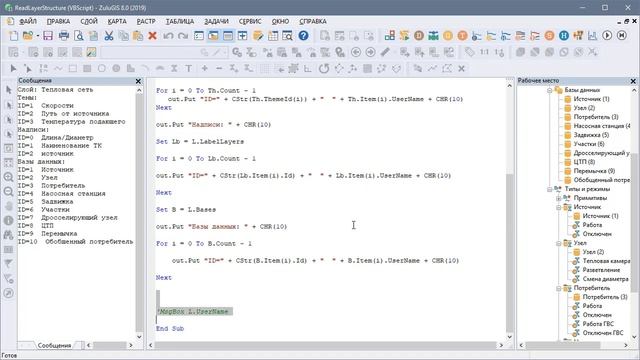Click the binoculars search icon in sidebar
The height and width of the screenshot is (360, 640).
[x=9, y=235]
